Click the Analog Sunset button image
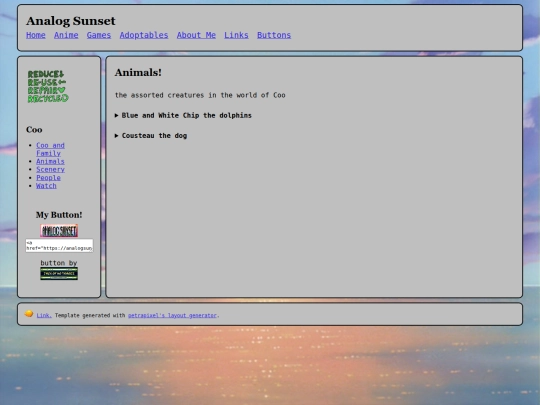The image size is (540, 405). coord(59,231)
